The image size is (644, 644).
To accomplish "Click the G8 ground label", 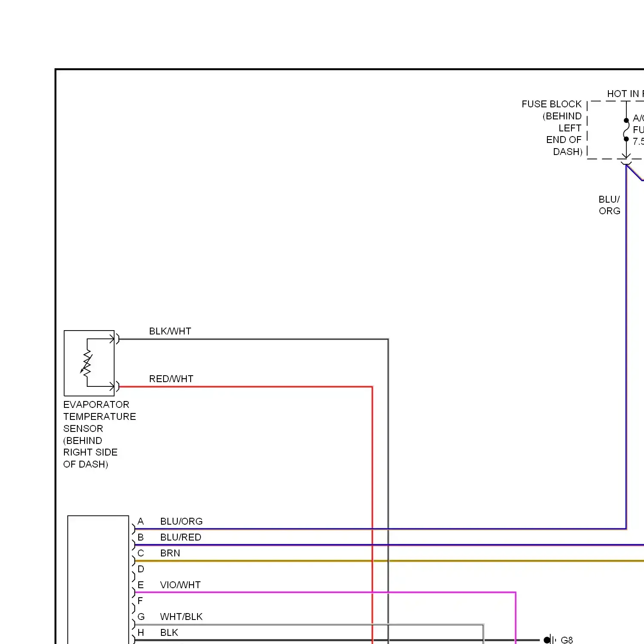I will 567,640.
